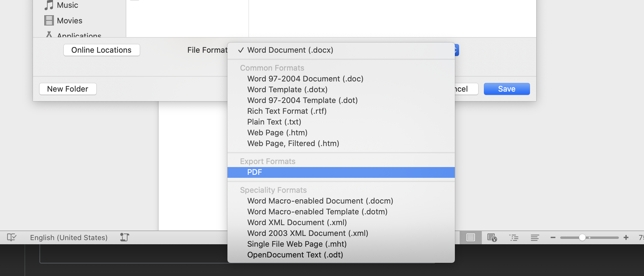
Task: Open Applications in the sidebar
Action: [79, 35]
